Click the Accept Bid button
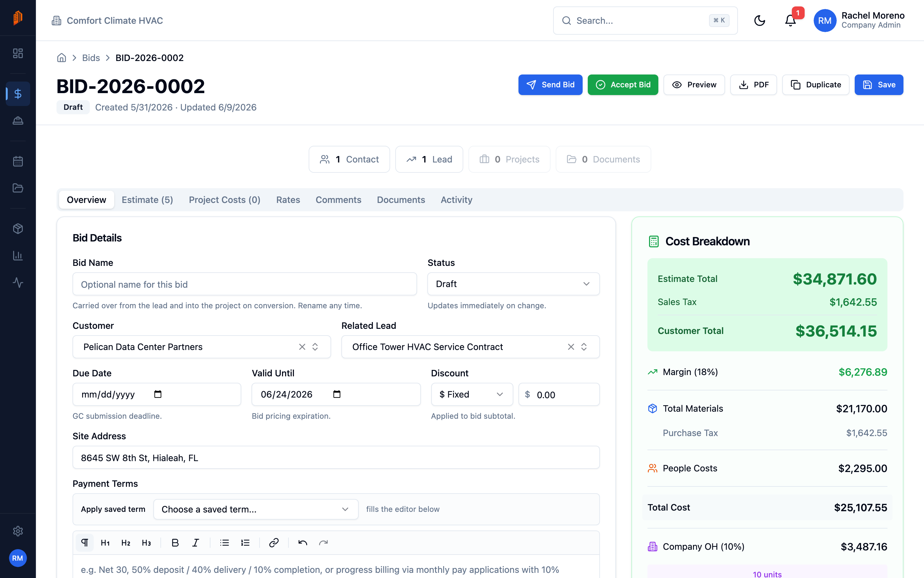The image size is (924, 578). tap(623, 84)
